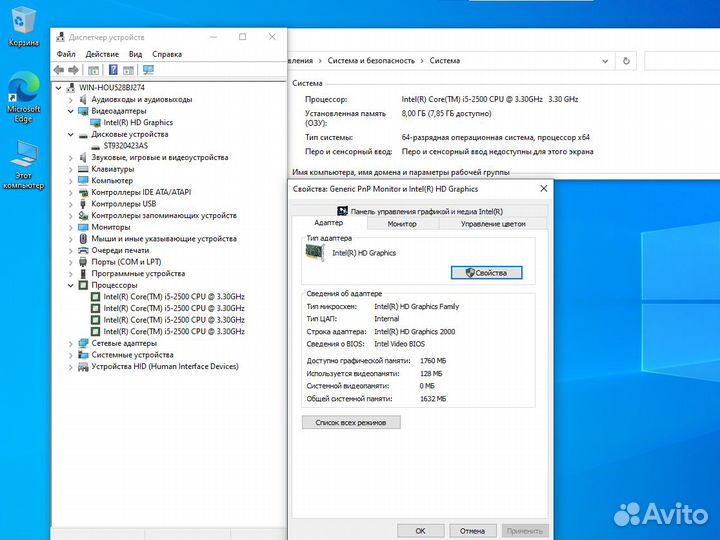Click refresh button in System window address bar

coord(626,61)
